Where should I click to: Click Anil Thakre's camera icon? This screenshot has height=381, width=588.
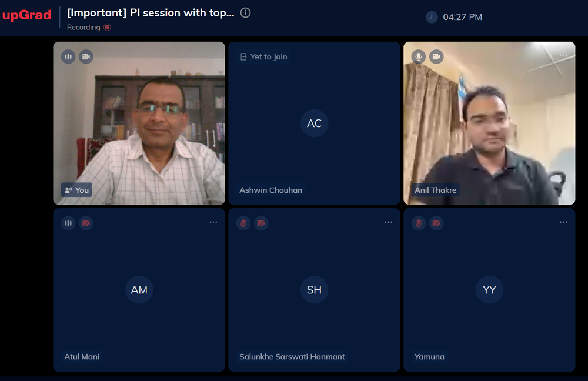pos(436,56)
